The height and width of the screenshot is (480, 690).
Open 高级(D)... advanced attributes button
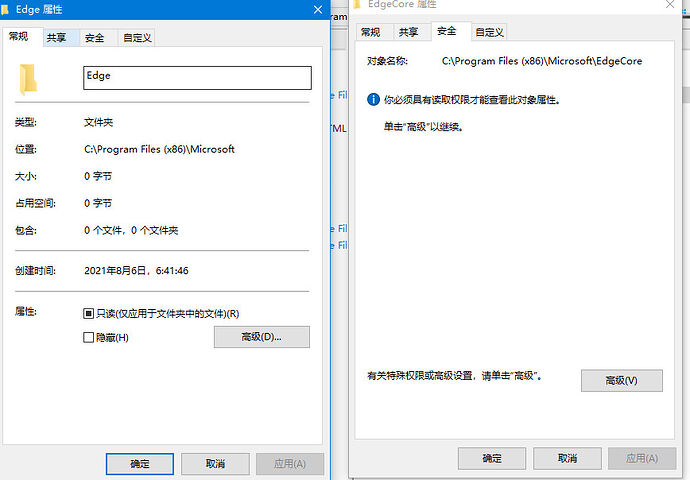point(261,337)
